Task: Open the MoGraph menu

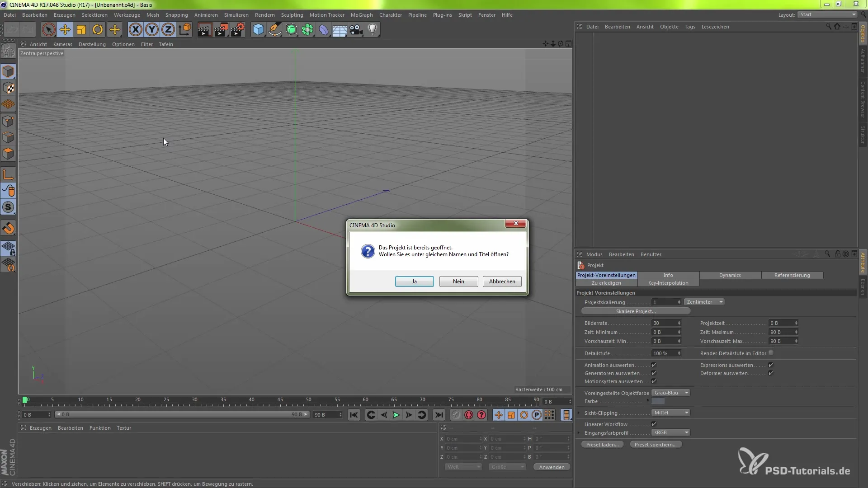Action: (361, 15)
